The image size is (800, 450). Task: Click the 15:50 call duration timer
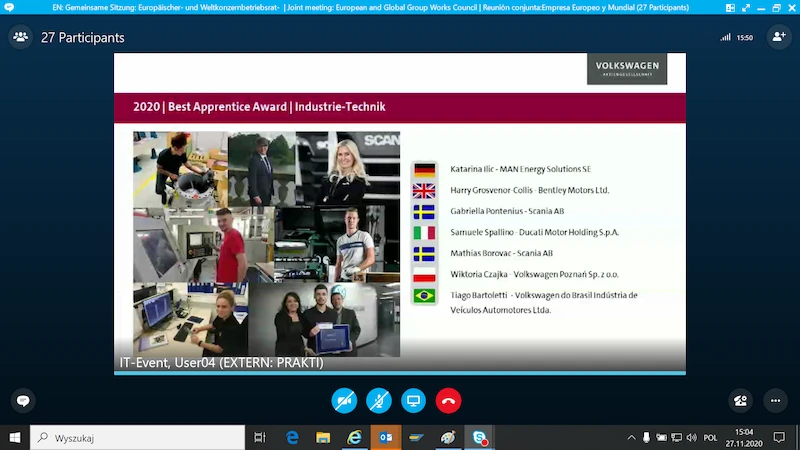tap(744, 38)
